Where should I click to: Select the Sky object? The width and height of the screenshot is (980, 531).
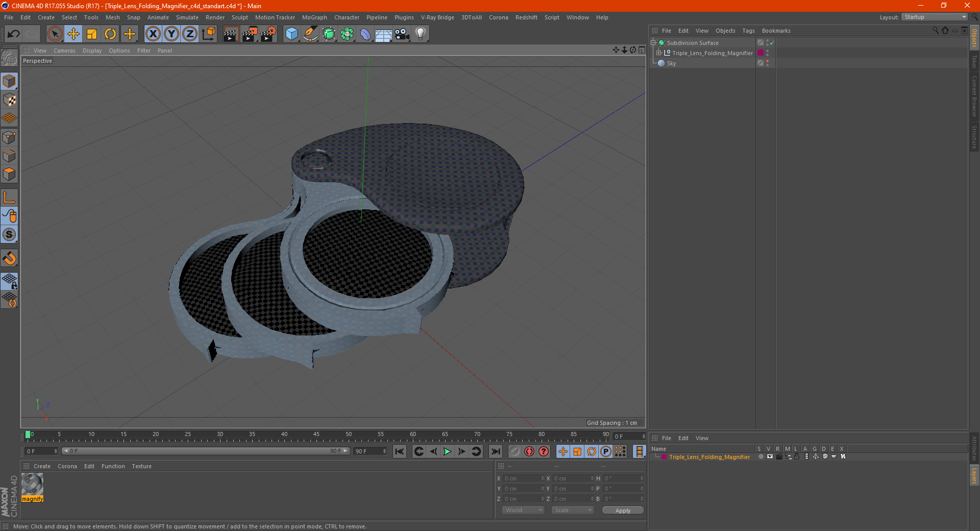tap(671, 63)
